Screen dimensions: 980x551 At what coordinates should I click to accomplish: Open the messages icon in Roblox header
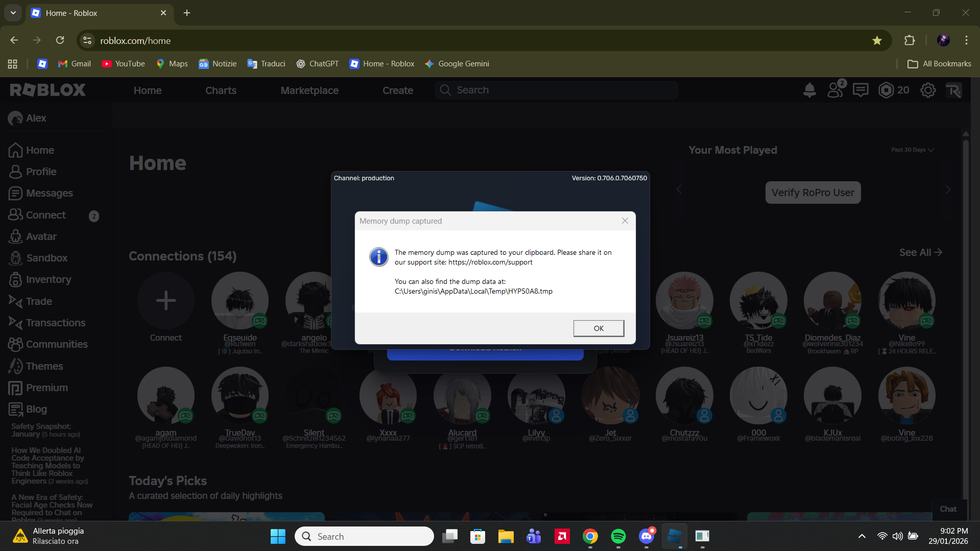(x=861, y=90)
